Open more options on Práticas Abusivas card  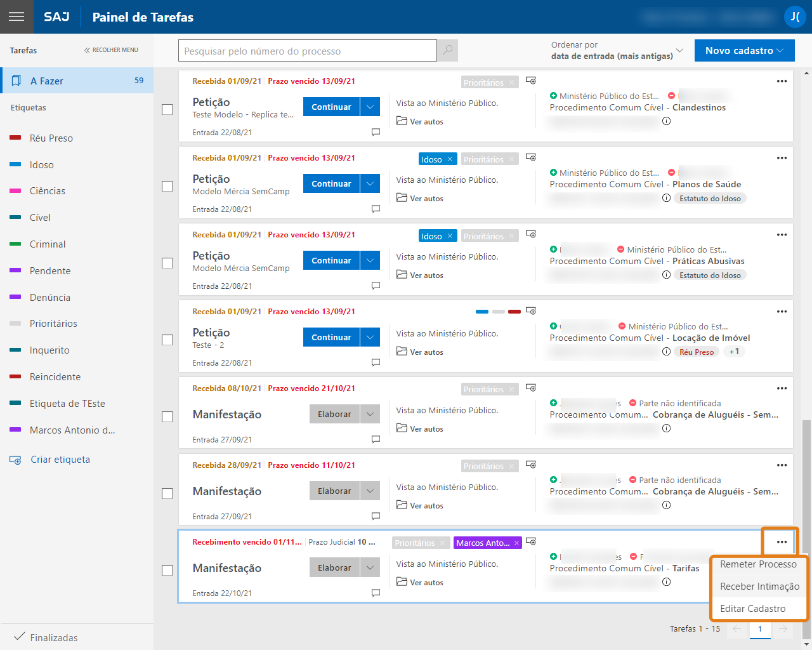coord(782,234)
